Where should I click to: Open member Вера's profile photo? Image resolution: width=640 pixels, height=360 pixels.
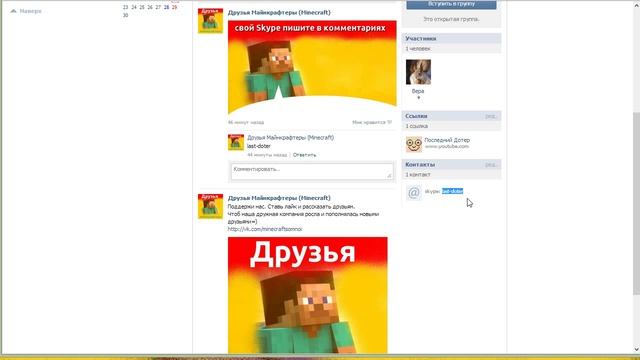[418, 72]
